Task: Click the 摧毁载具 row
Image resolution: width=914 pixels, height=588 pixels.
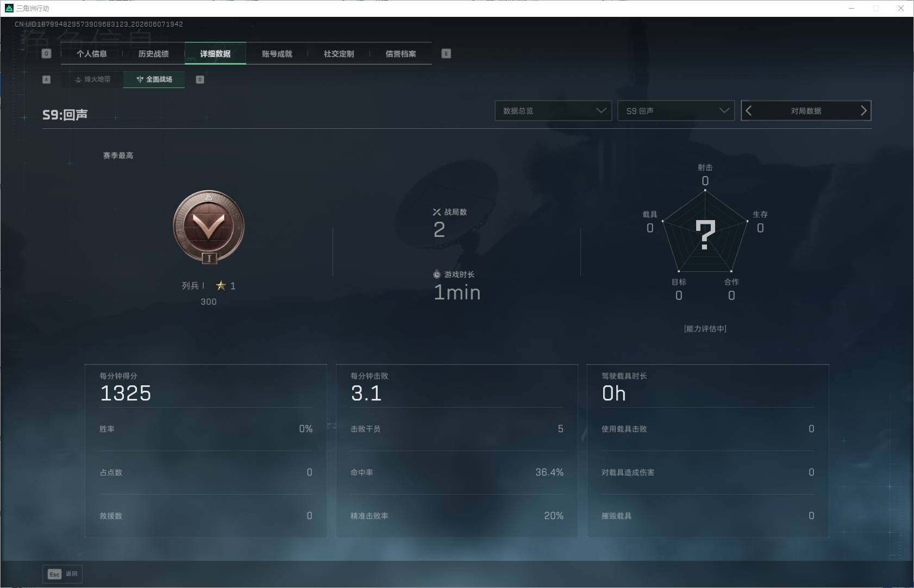Action: tap(708, 516)
